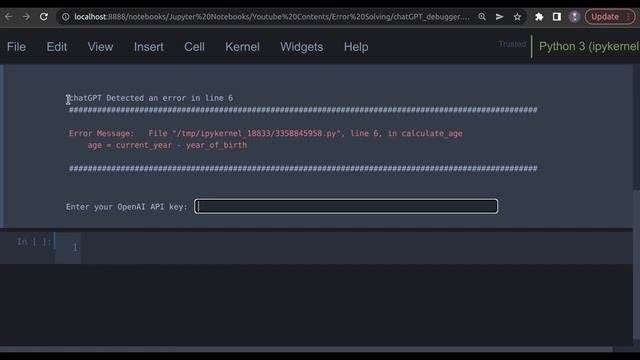Open the browser extensions puzzle icon
The image size is (640, 360).
click(539, 17)
